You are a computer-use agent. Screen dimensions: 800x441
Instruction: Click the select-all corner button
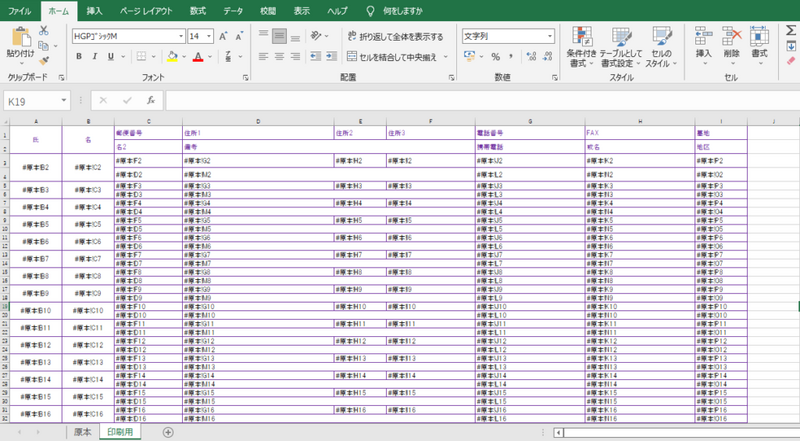5,121
